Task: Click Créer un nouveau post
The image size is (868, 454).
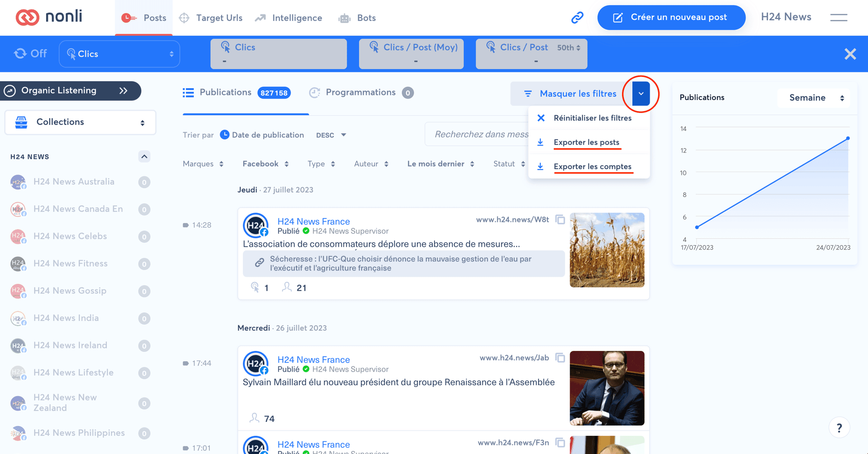Action: coord(671,18)
